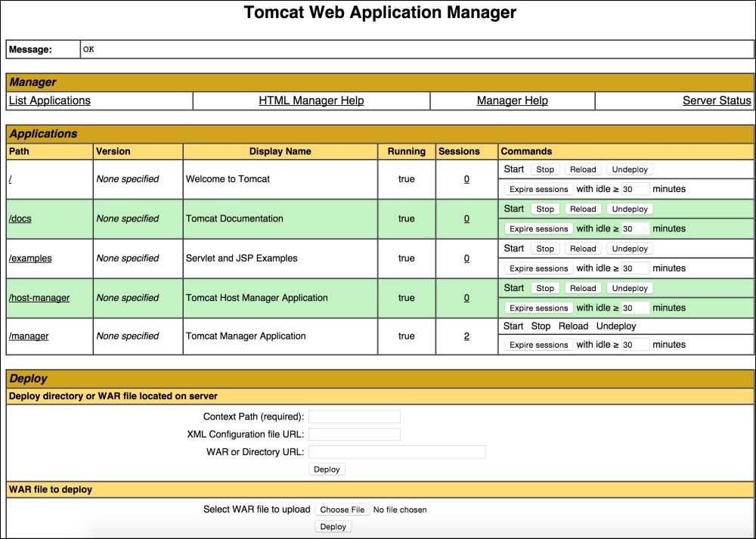This screenshot has height=539, width=756.
Task: Select the "Tomcat Documentation" display name
Action: coord(234,218)
